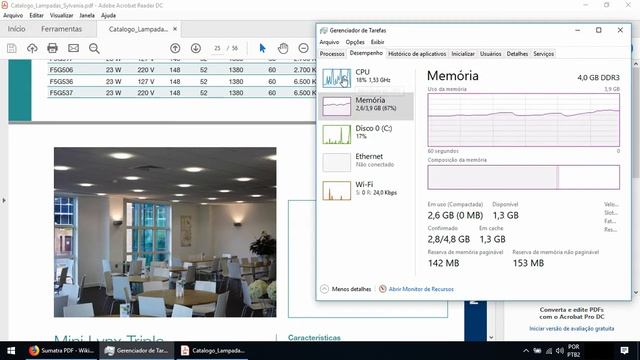Switch to Ferramentas tab in Acrobat

point(62,29)
